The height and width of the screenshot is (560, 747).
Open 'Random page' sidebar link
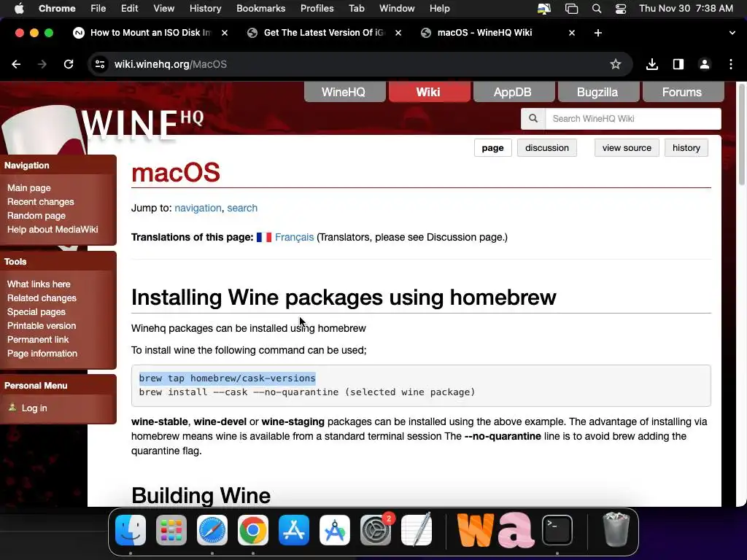pyautogui.click(x=36, y=216)
